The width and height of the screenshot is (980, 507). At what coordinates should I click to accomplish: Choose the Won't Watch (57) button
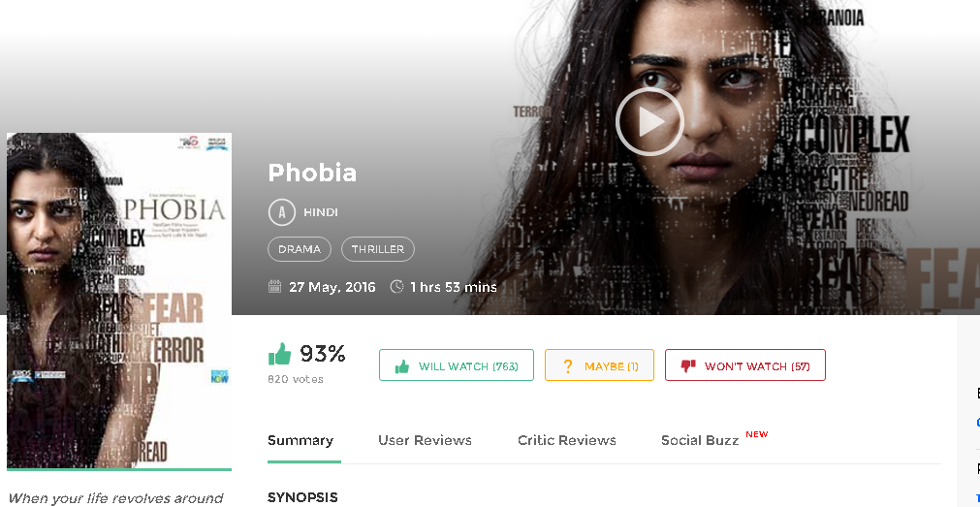coord(745,365)
